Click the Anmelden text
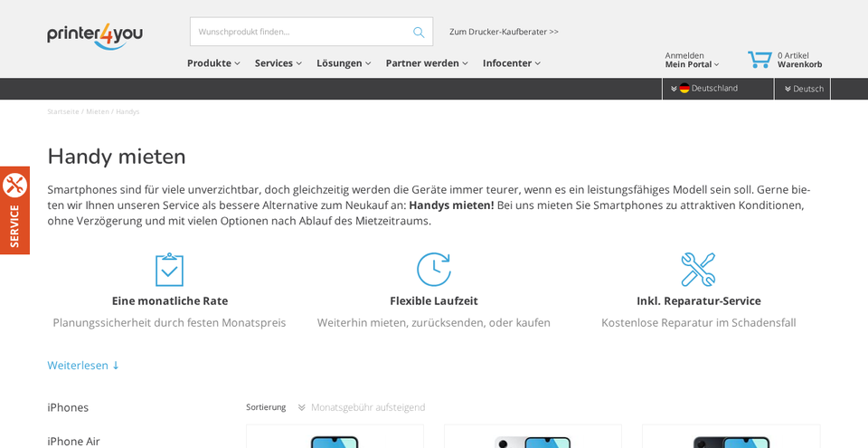 point(684,55)
